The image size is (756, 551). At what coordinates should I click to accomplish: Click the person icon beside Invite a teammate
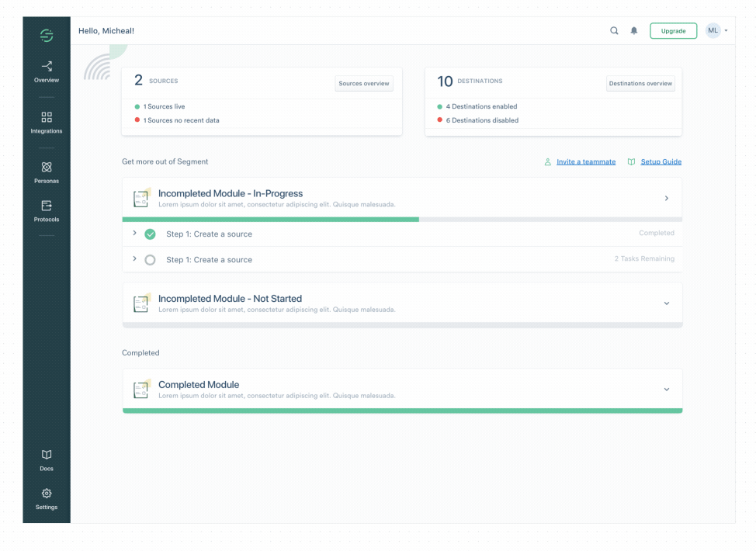[x=548, y=162]
